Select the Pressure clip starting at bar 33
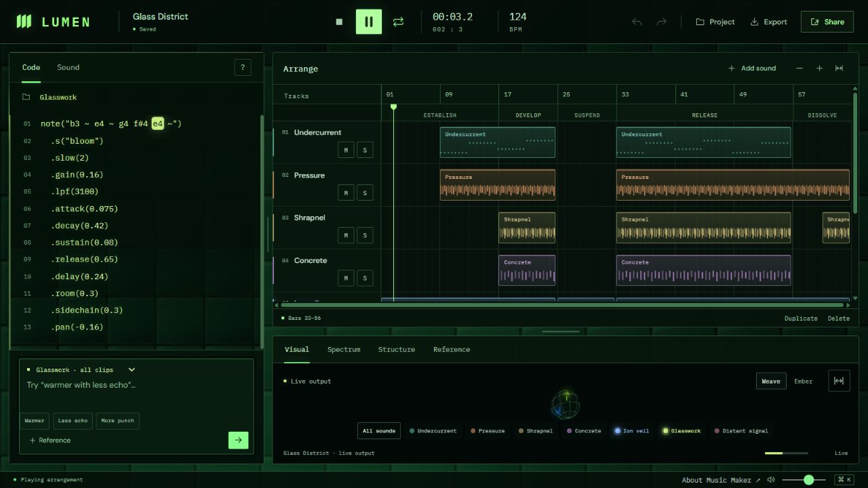Viewport: 868px width, 488px height. pos(733,185)
